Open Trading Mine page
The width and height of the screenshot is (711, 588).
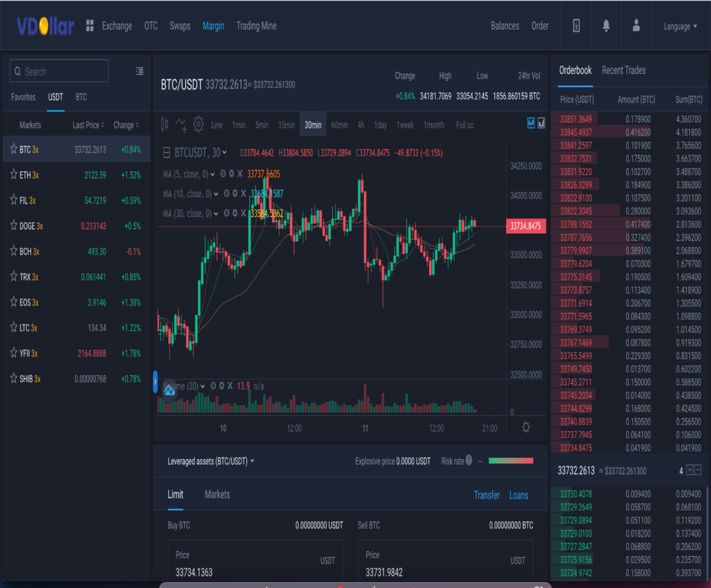tap(257, 25)
